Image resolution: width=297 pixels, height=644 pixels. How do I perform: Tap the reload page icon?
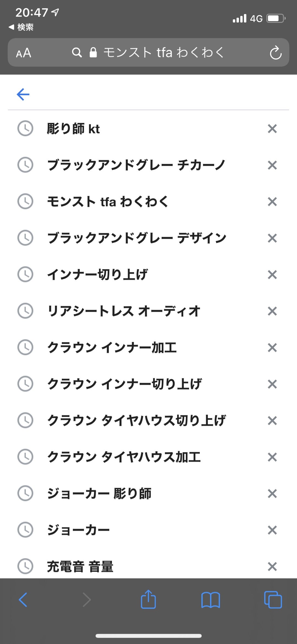click(276, 53)
